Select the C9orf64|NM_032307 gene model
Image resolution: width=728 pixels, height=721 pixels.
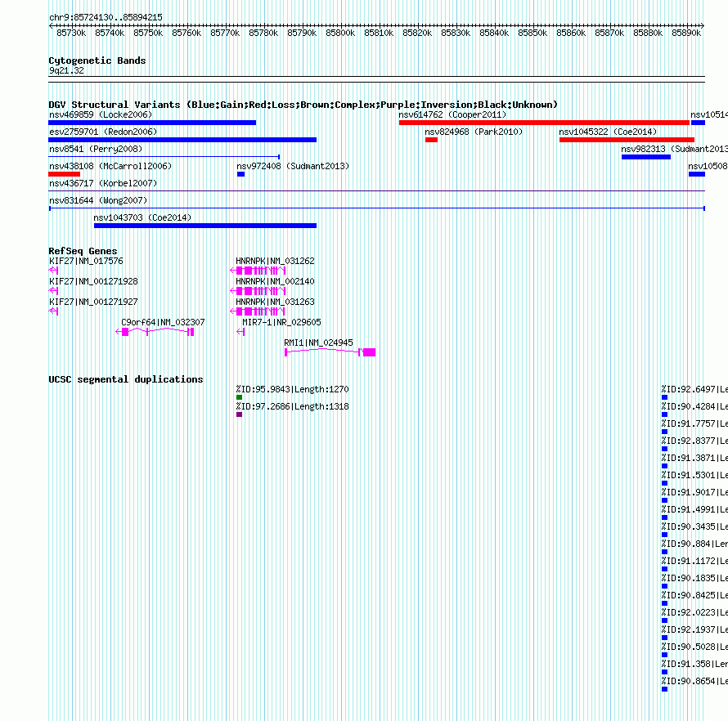coord(155,332)
